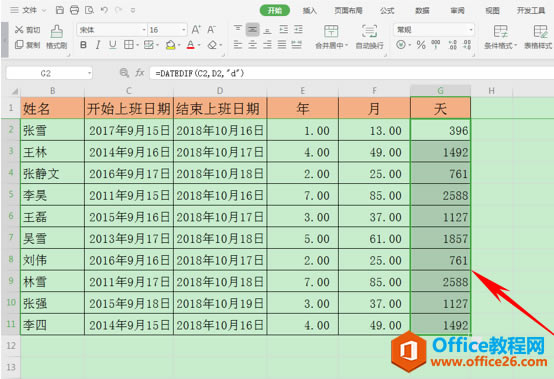This screenshot has width=554, height=379.
Task: Toggle Align text right
Action: pyautogui.click(x=267, y=45)
